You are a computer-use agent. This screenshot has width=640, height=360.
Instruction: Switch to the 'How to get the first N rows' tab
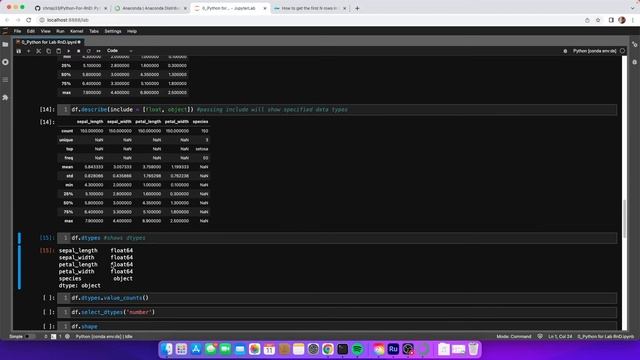click(x=310, y=8)
